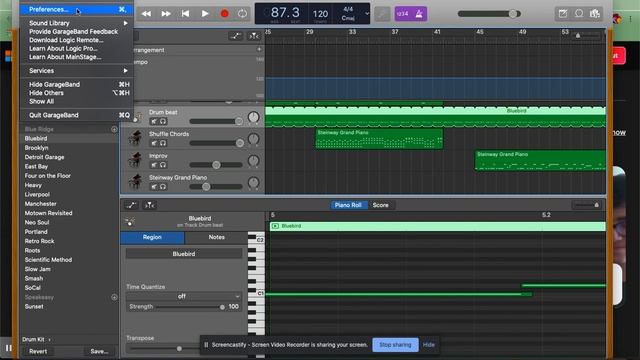This screenshot has height=360, width=640.
Task: Click the Drum beat pan knob
Action: (x=253, y=118)
